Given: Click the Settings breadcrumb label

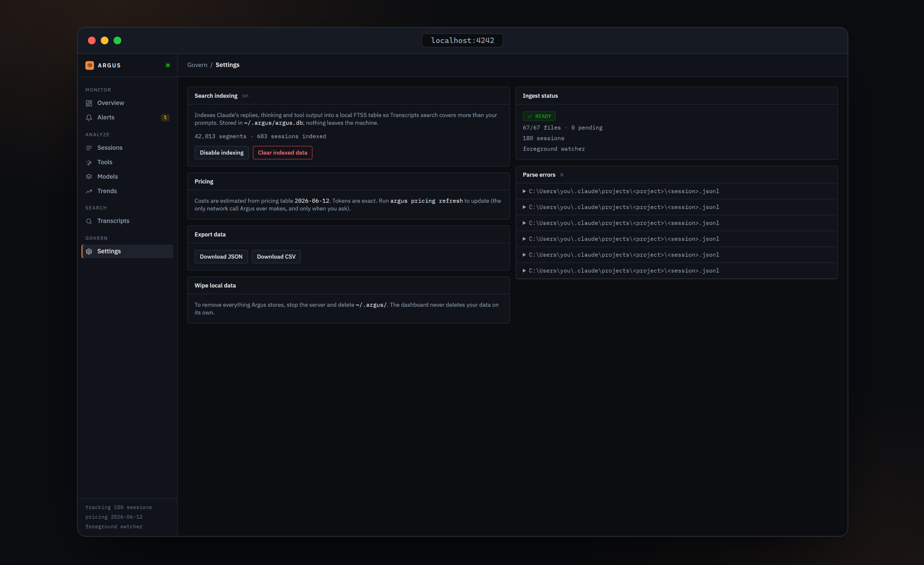Looking at the screenshot, I should pos(227,65).
